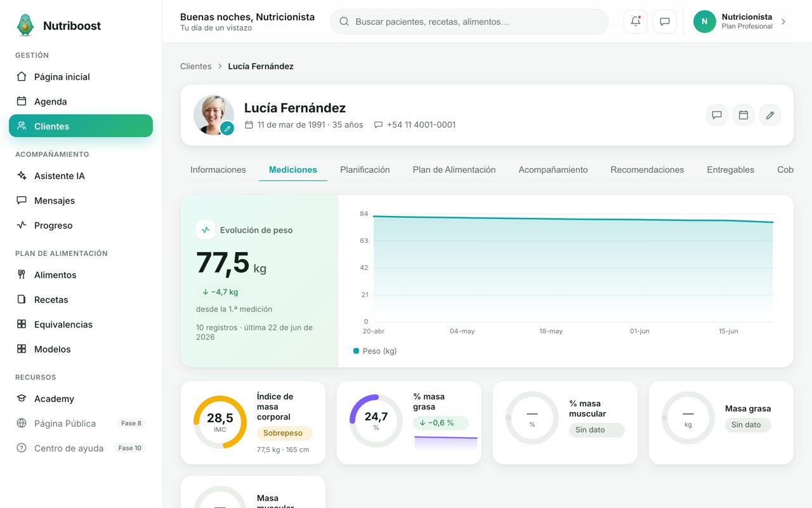
Task: Open Equivalencias grid icon
Action: click(x=22, y=324)
